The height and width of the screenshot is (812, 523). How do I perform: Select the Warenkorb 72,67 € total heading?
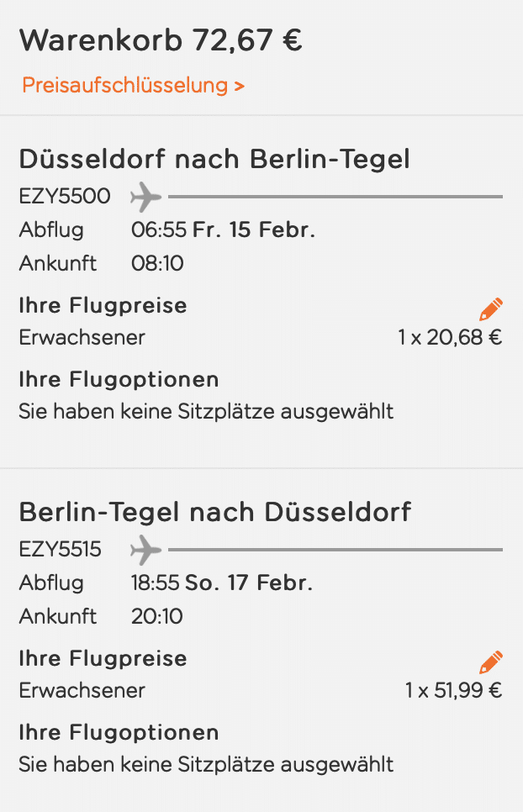click(161, 40)
